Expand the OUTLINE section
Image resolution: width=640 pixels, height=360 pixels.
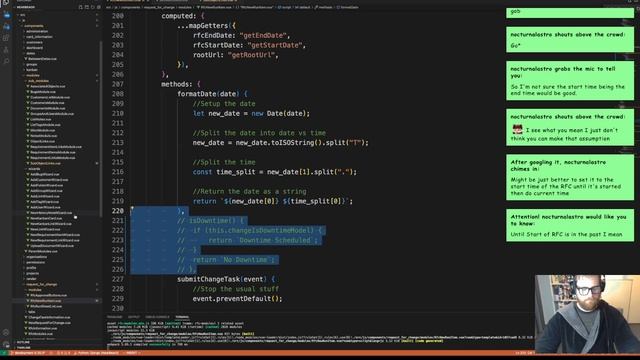coord(22,342)
